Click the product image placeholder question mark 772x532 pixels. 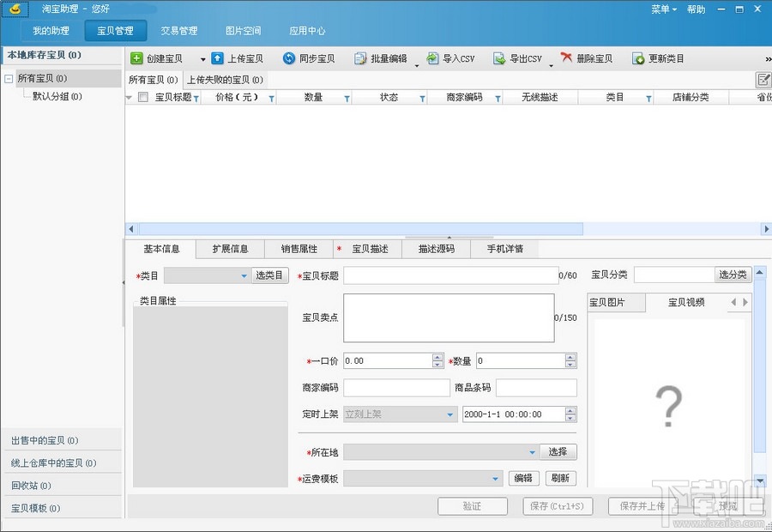point(668,406)
